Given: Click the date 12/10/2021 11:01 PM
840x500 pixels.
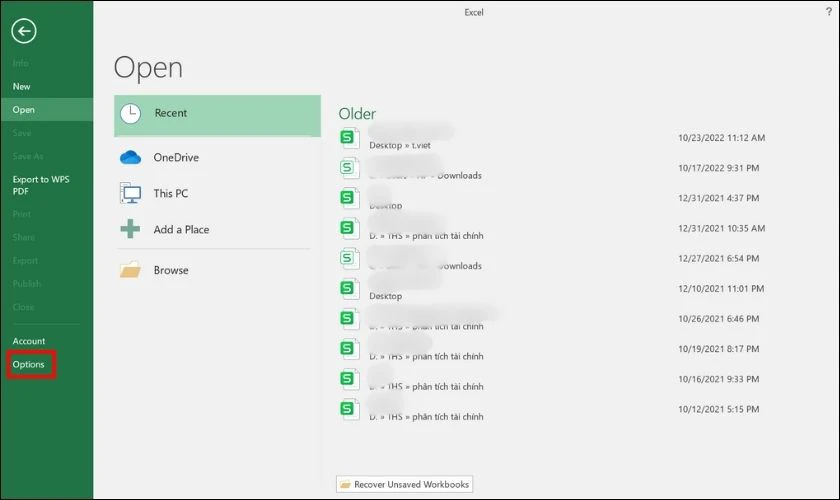Looking at the screenshot, I should click(721, 288).
